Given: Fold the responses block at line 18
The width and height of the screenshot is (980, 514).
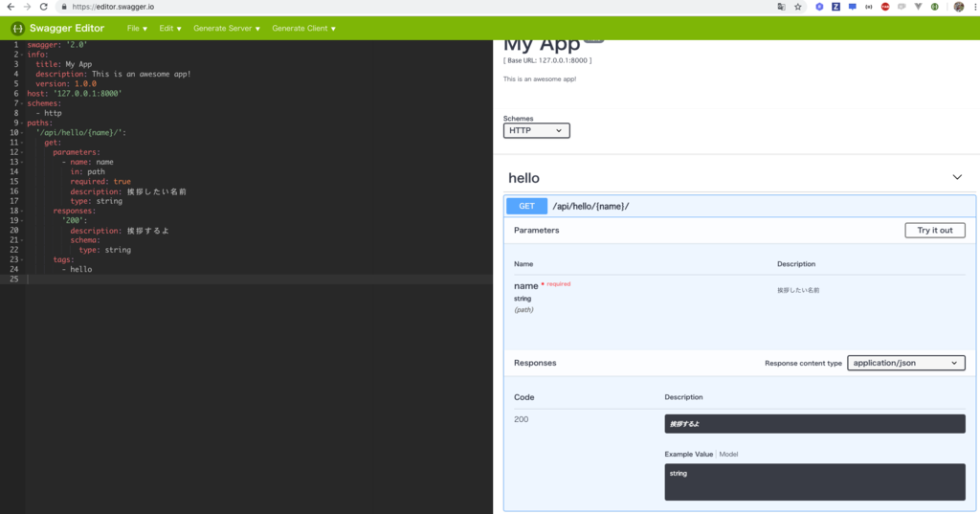Looking at the screenshot, I should tap(22, 211).
